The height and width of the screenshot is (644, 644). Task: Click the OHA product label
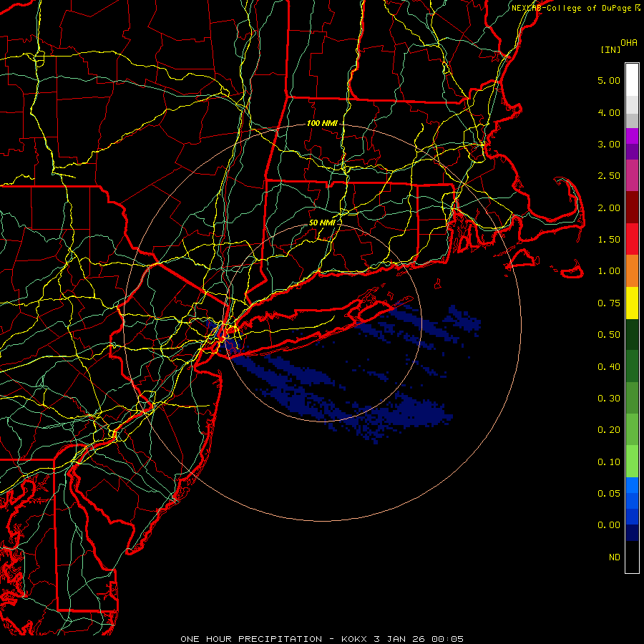point(629,43)
